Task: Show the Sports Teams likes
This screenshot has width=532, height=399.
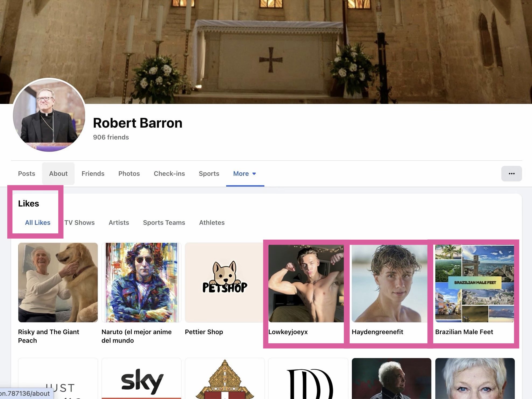Action: coord(164,223)
